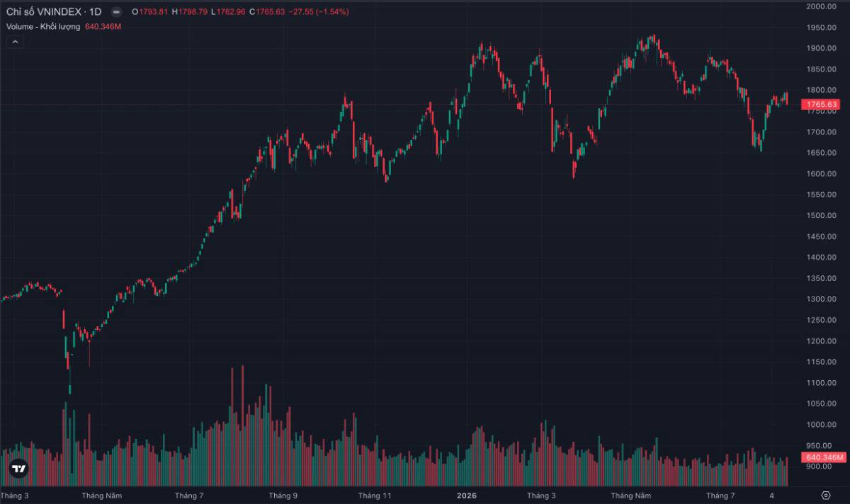Click the Tháng Năm label after 2026
This screenshot has width=850, height=504.
(x=630, y=496)
